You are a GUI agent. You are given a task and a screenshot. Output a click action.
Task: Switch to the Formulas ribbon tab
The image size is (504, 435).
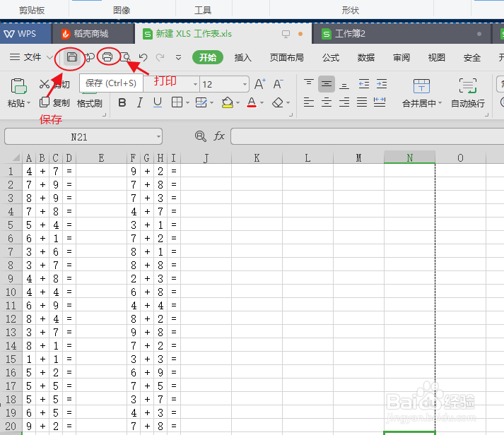click(331, 58)
